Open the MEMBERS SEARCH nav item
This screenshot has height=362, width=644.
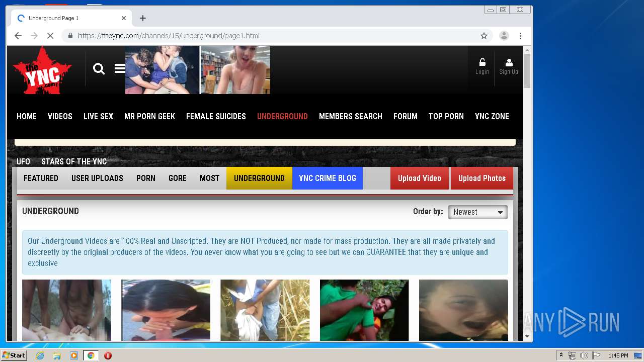coord(351,116)
